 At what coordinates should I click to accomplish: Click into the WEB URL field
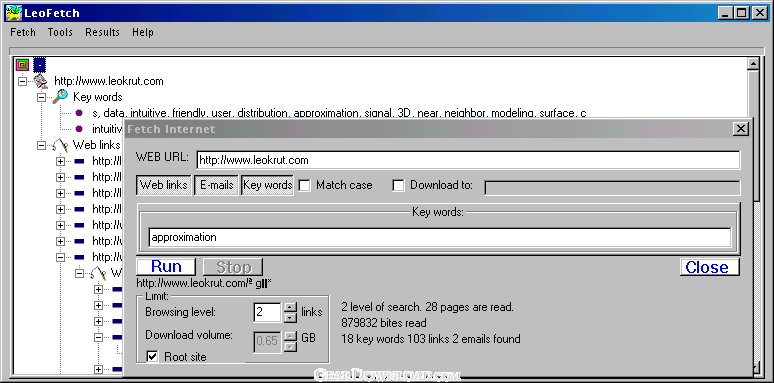click(468, 160)
